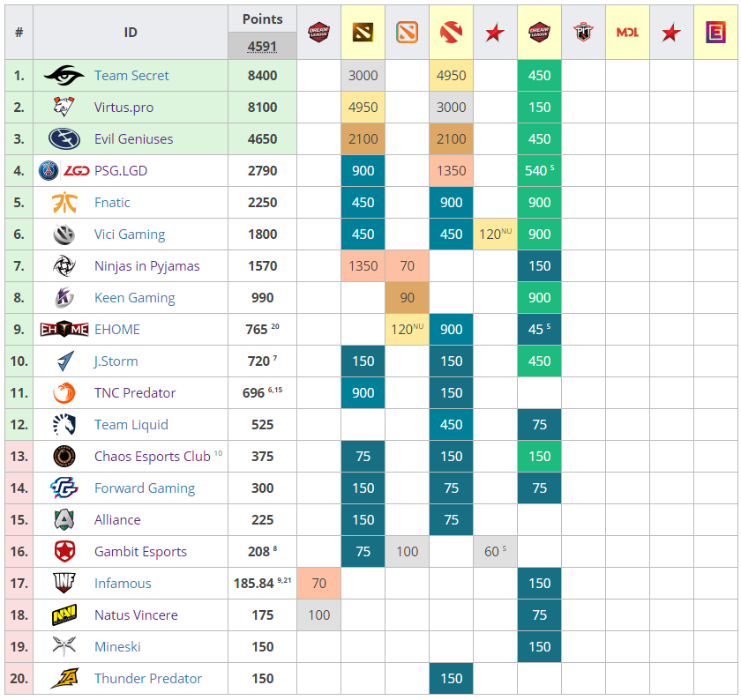Screen dimensions: 741x700
Task: Click the orange Fnatic logo
Action: [x=64, y=202]
